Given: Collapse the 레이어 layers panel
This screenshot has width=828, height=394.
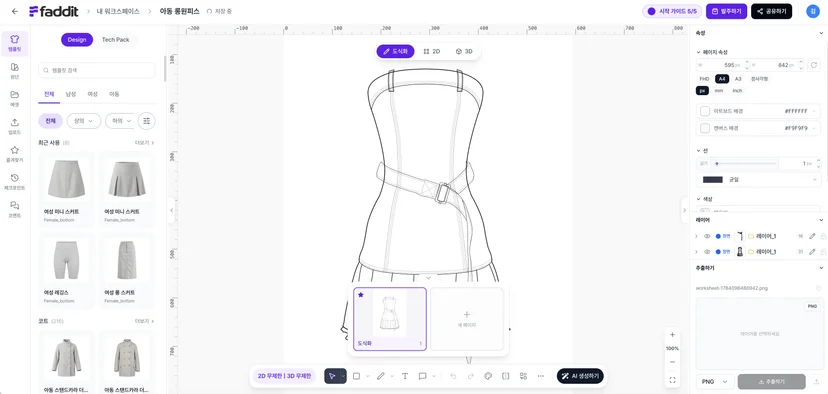Looking at the screenshot, I should click(821, 220).
